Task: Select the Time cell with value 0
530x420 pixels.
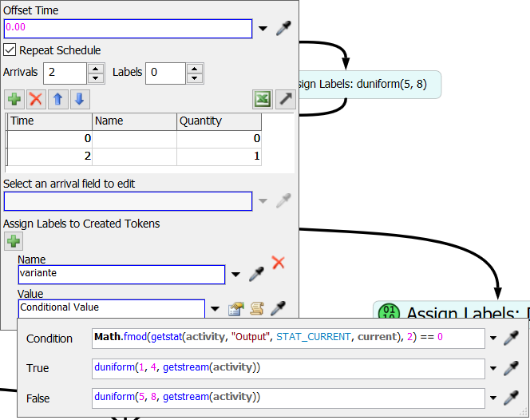Action: coord(49,139)
